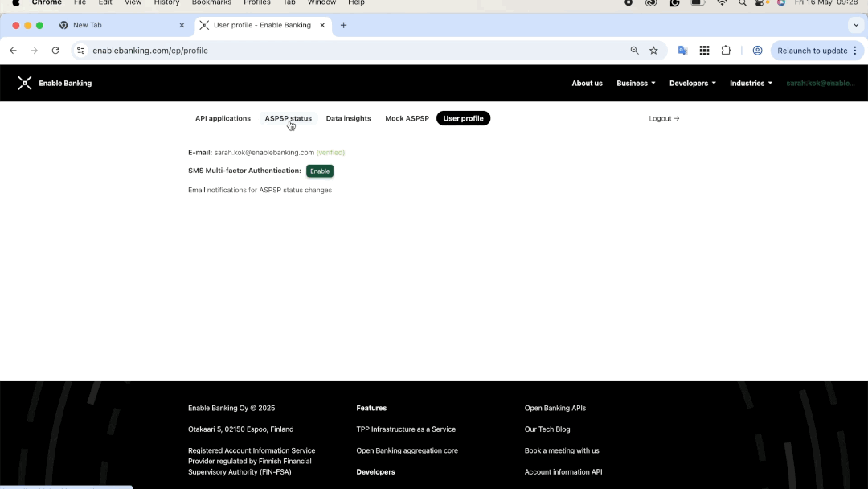The height and width of the screenshot is (489, 868).
Task: Click Email notifications for ASPSP status changes text
Action: point(260,190)
